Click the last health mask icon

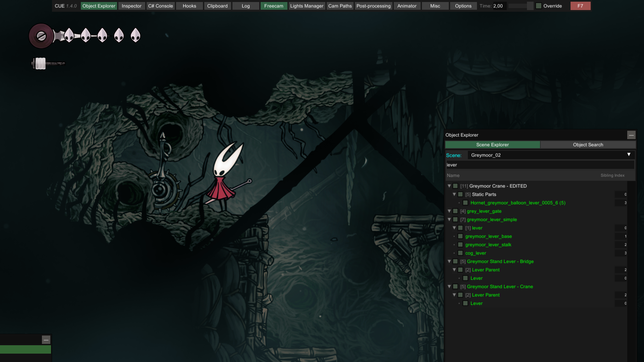pos(136,35)
